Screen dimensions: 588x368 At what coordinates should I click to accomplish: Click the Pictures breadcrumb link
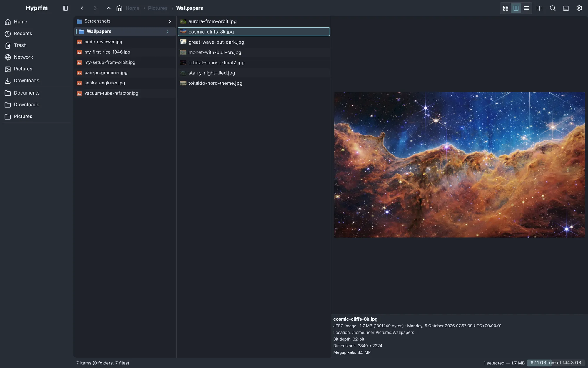click(158, 8)
